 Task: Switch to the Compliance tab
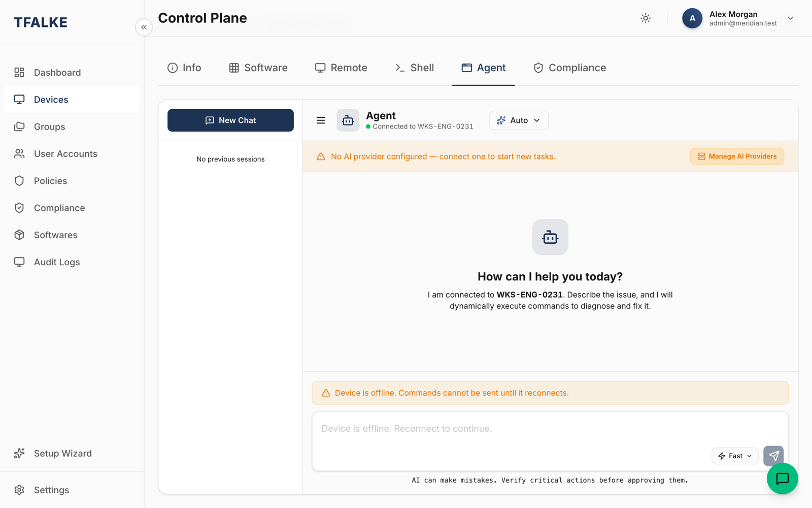pyautogui.click(x=570, y=68)
